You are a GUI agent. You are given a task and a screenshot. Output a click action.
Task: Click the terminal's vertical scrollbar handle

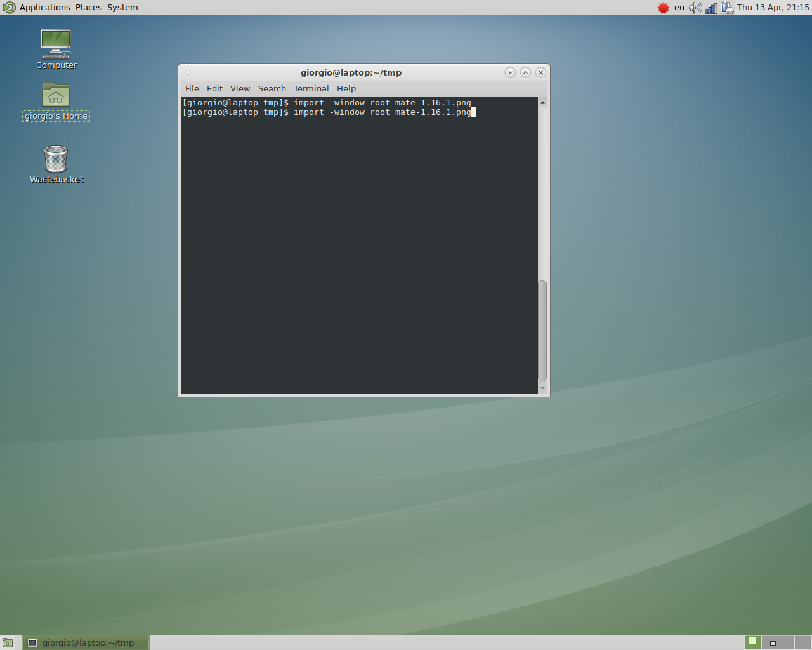[542, 330]
